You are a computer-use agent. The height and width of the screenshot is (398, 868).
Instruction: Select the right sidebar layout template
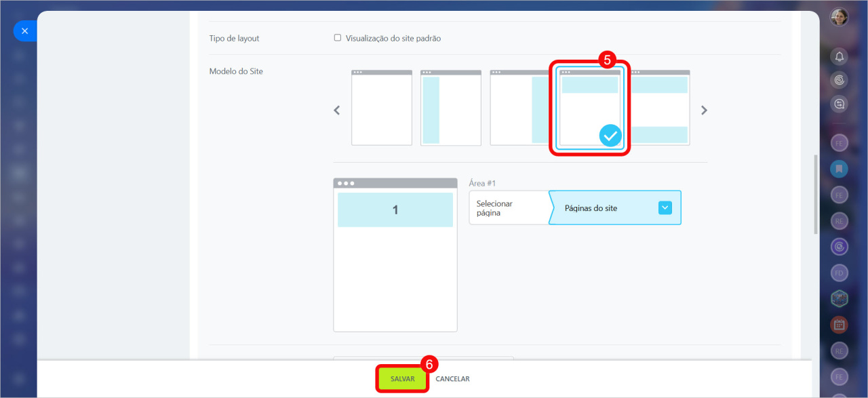tap(519, 108)
